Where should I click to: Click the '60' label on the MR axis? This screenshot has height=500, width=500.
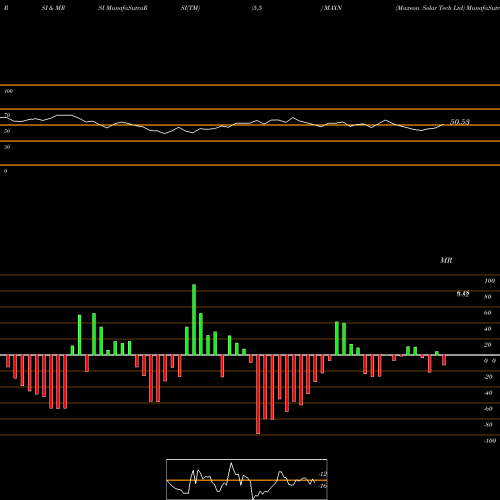[488, 313]
